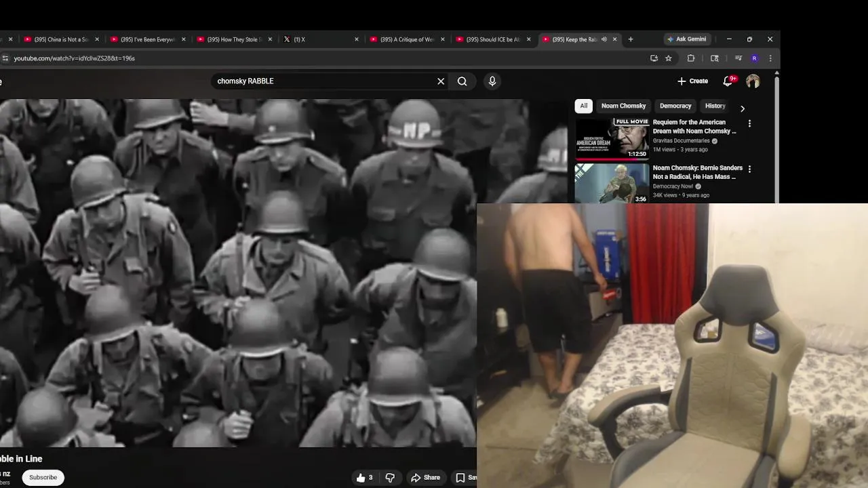
Task: Click the Requiem for American Dream thumbnail
Action: point(612,139)
